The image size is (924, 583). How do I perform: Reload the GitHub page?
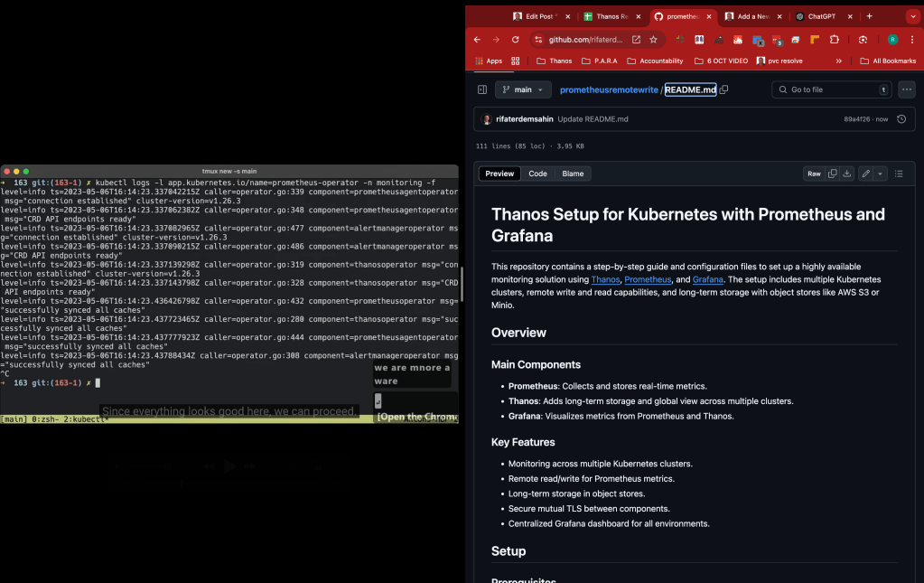click(x=516, y=40)
